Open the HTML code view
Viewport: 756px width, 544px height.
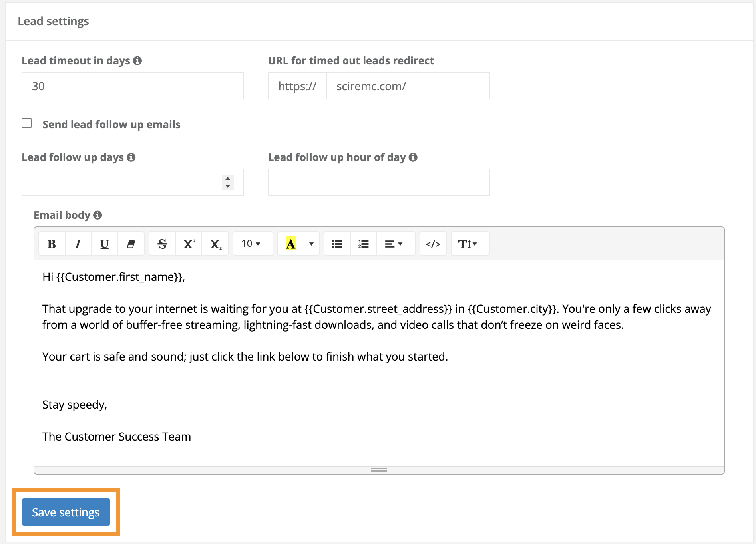coord(433,243)
